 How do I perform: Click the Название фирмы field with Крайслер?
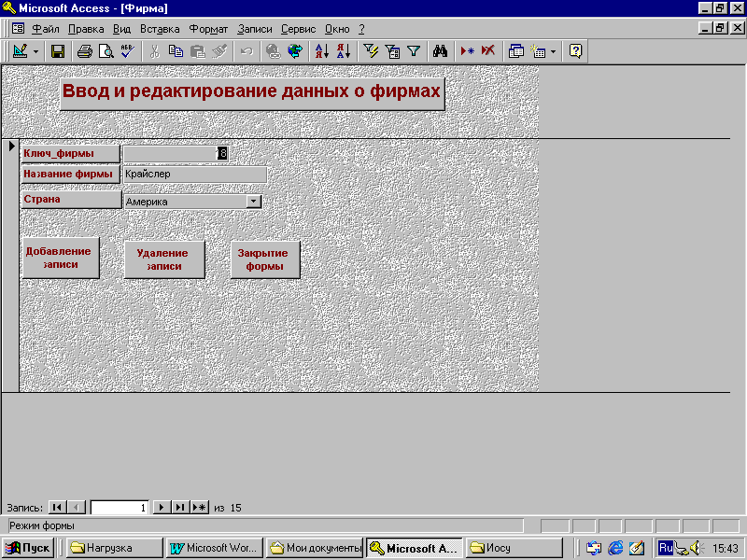point(194,175)
